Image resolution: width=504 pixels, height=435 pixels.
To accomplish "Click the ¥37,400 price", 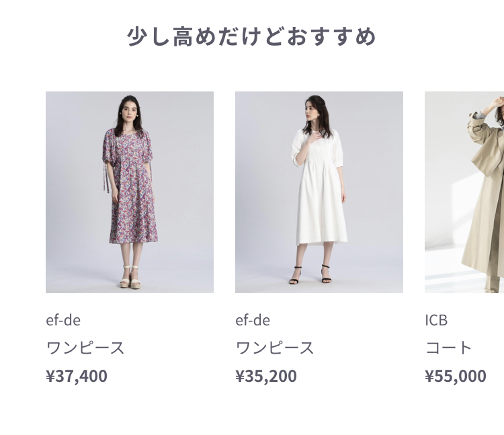I will pos(77,376).
